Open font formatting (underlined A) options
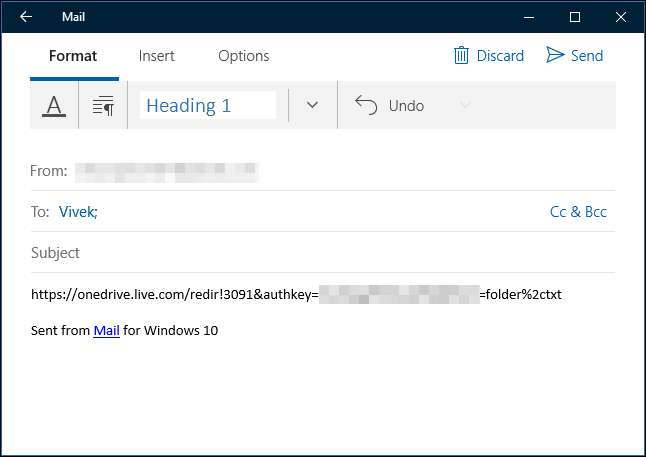 54,105
